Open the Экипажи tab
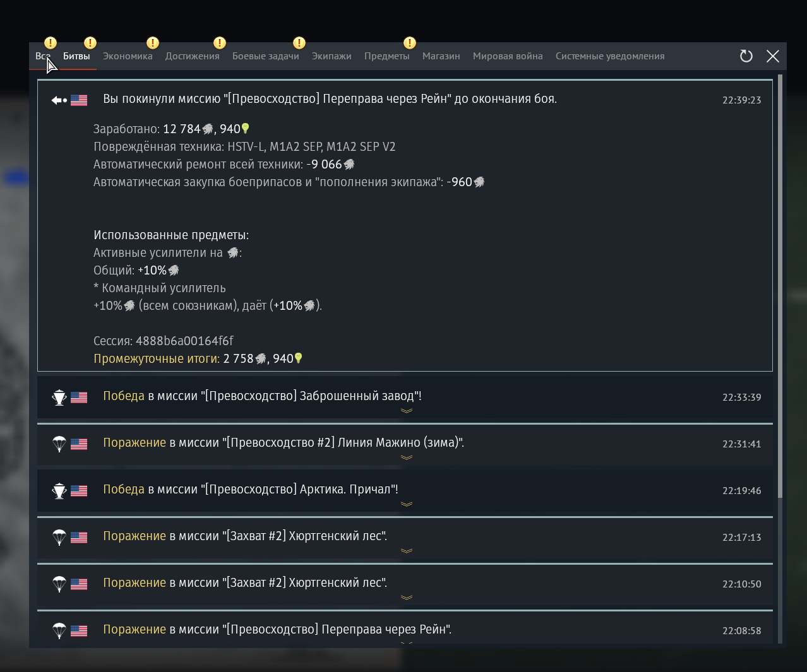Screen dimensions: 807x672 [332, 56]
